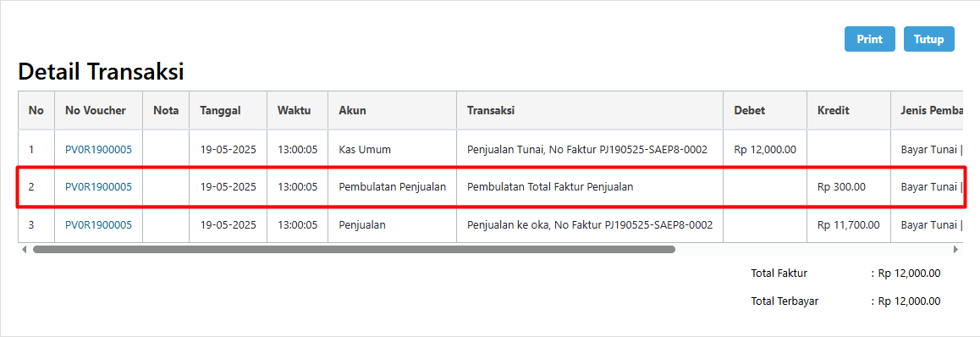Click the Nota column header
Image resolution: width=980 pixels, height=337 pixels.
[166, 111]
